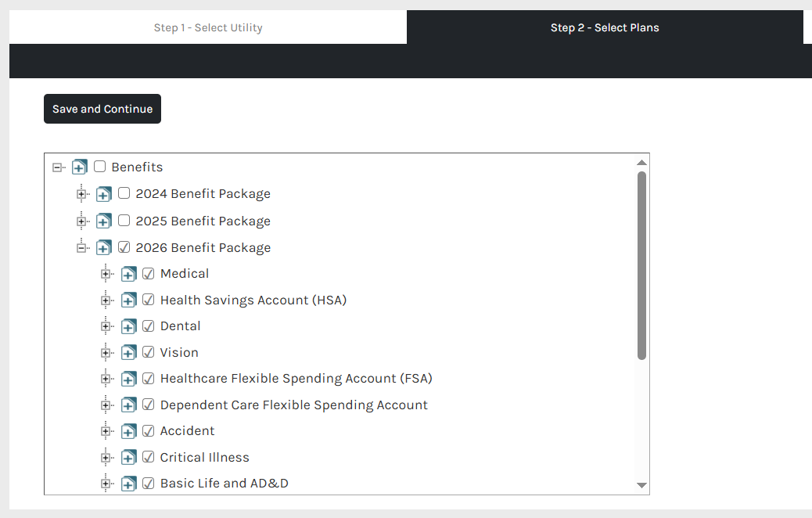Expand the Basic Life and AD&D node
This screenshot has width=812, height=518.
tap(106, 484)
